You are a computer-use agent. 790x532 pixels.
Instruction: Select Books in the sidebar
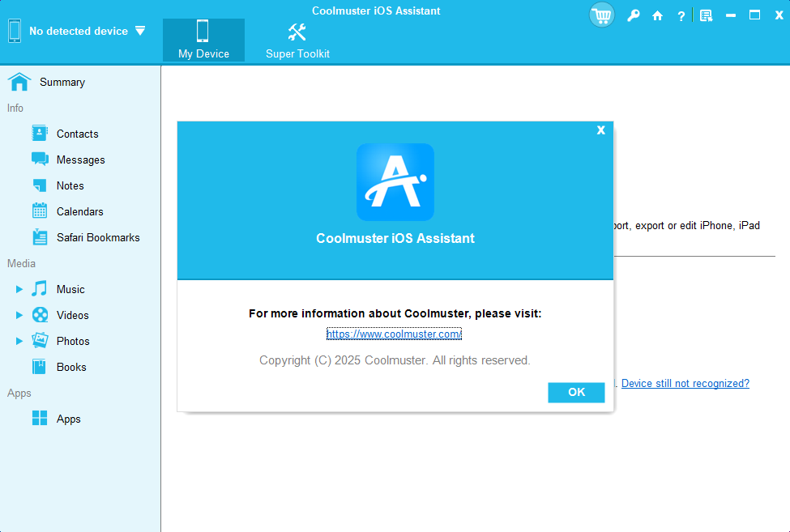[71, 368]
